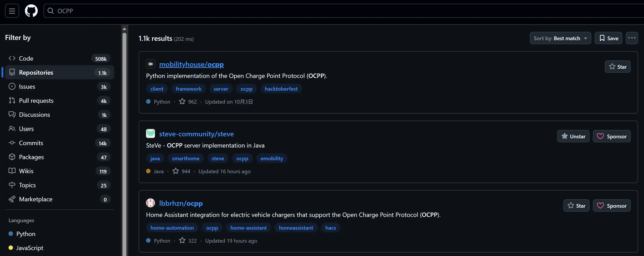Viewport: 644px width, 256px height.
Task: Open the three-dots more options menu
Action: click(x=632, y=38)
